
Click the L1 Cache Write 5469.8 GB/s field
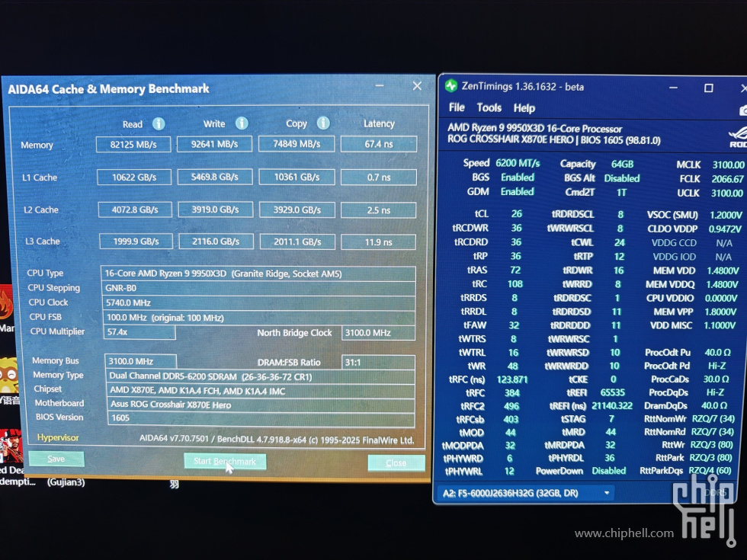pyautogui.click(x=215, y=177)
